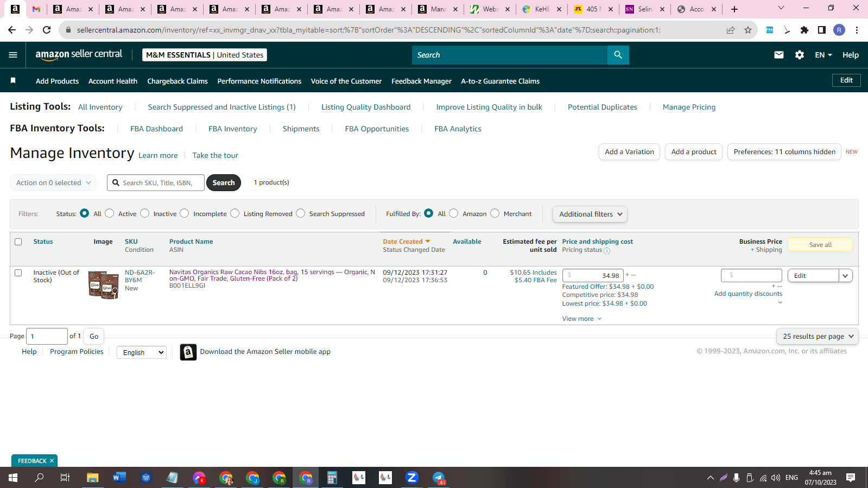Screen dimensions: 868x488
Task: Click Preferences: 11 columns hidden button
Action: tap(784, 152)
